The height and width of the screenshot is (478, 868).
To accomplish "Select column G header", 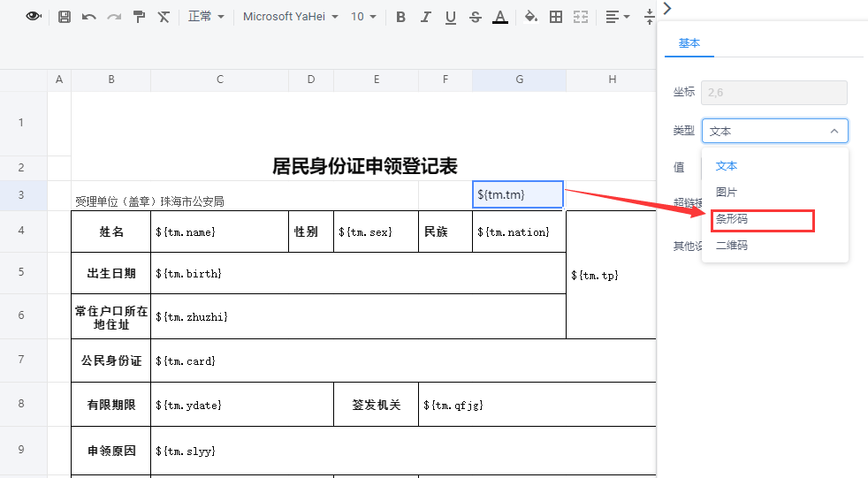I will [x=519, y=80].
